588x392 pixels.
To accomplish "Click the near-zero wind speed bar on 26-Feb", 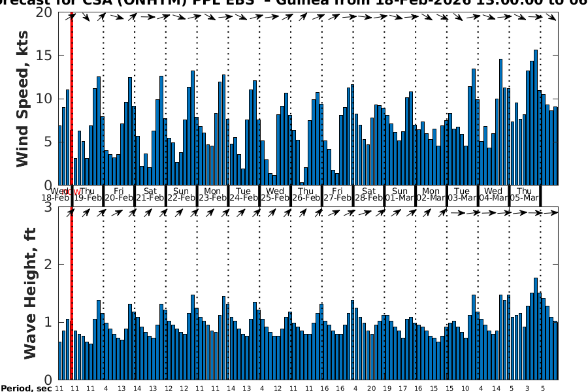I will [302, 184].
